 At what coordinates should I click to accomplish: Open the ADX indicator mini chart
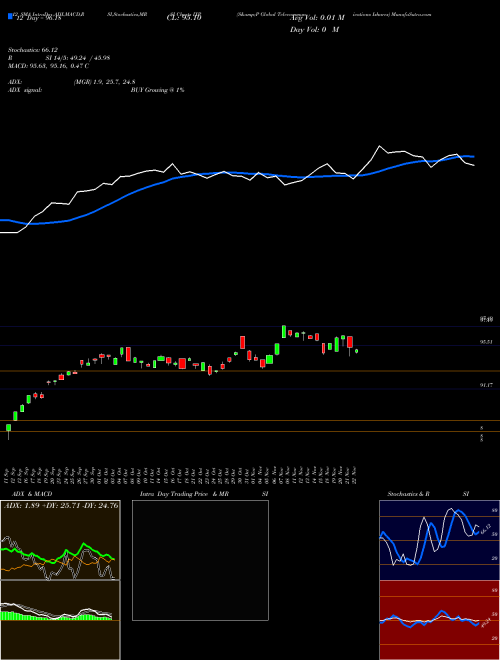click(60, 540)
